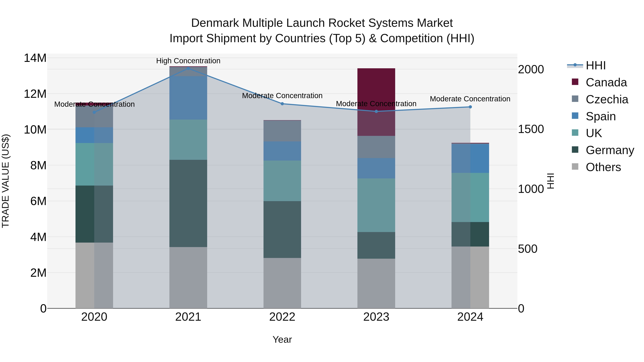
Task: Click the 2M left axis tick
Action: pyautogui.click(x=38, y=273)
